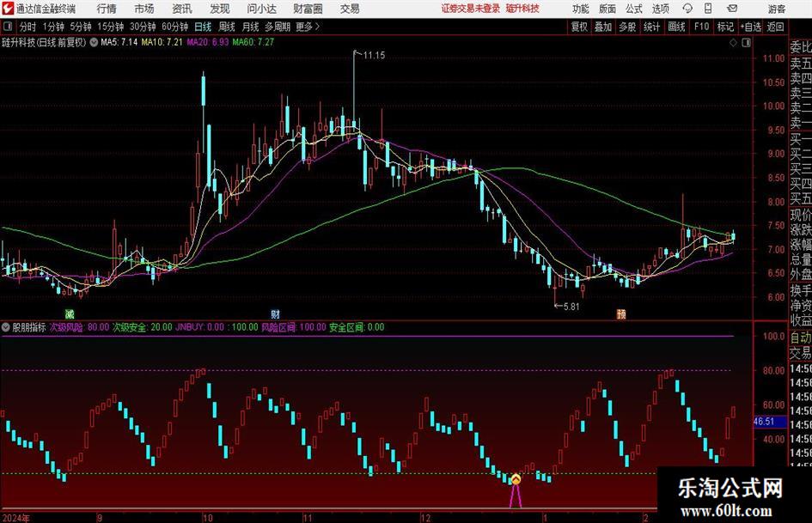The height and width of the screenshot is (523, 812).
Task: Open the 市场 menu
Action: pos(144,9)
